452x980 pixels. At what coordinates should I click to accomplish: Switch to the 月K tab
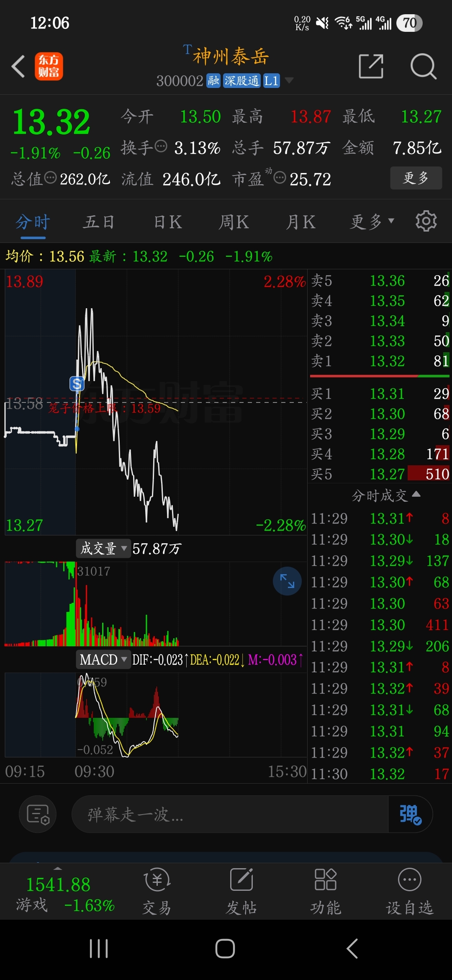coord(300,222)
